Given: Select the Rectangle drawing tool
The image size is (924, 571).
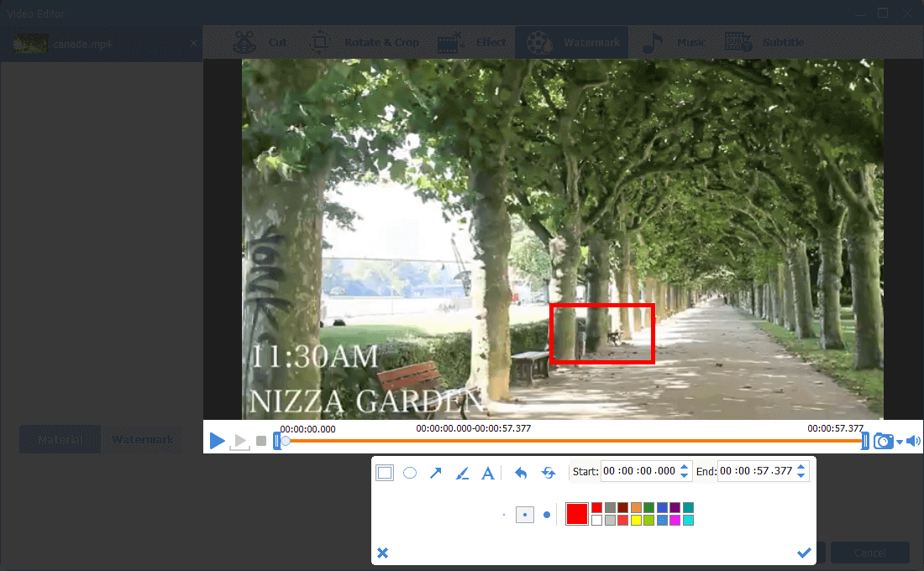Looking at the screenshot, I should coord(385,473).
